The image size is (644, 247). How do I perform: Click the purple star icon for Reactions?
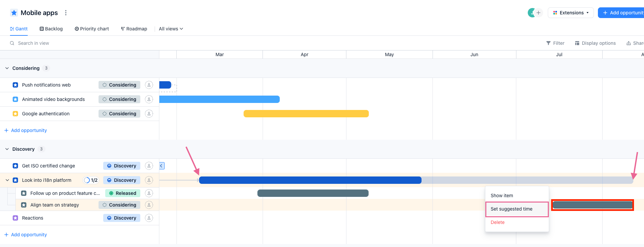[15, 218]
